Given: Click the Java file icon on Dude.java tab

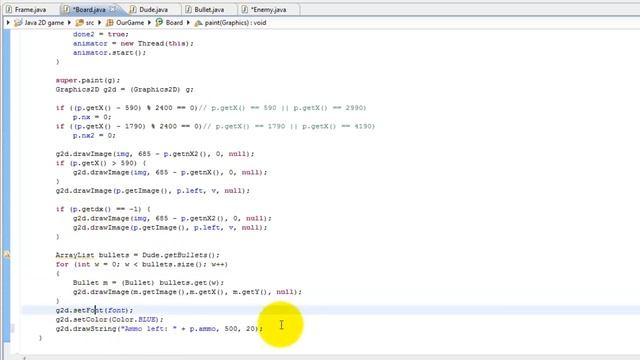Looking at the screenshot, I should click(x=133, y=9).
